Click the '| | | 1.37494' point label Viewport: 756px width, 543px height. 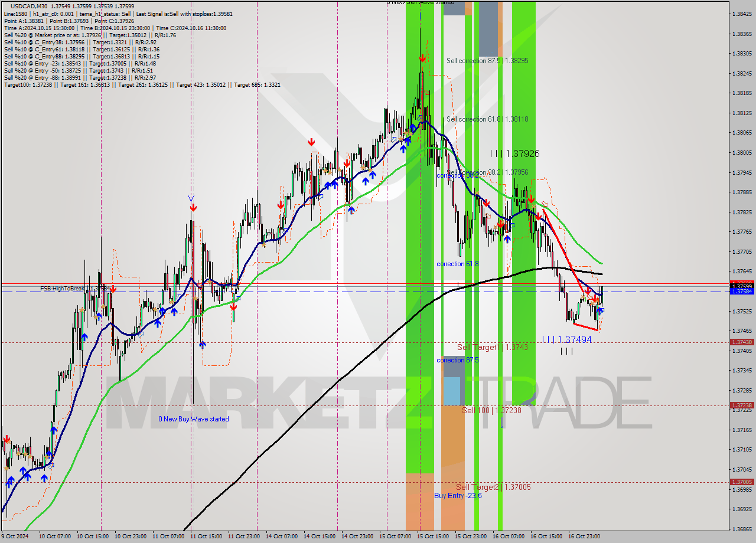(567, 339)
